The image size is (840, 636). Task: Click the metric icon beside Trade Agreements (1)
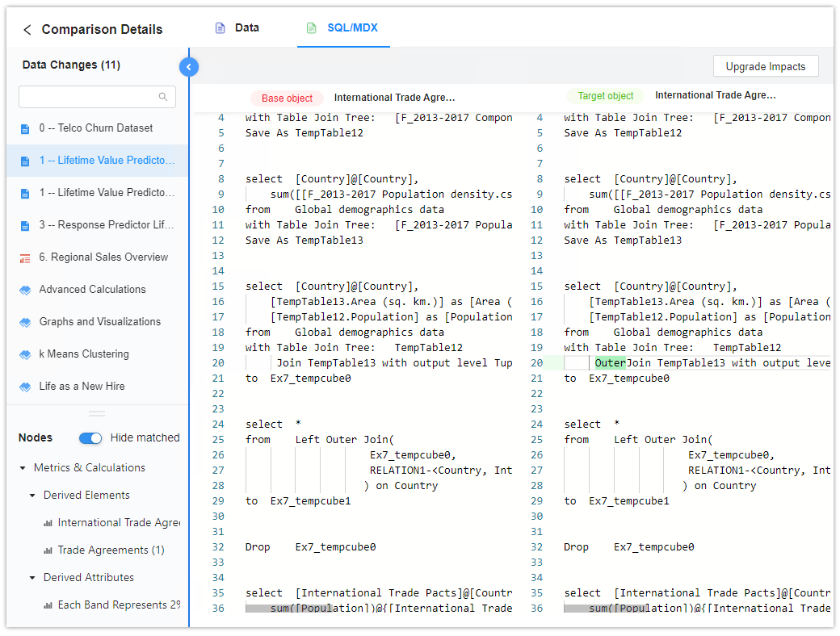click(48, 550)
